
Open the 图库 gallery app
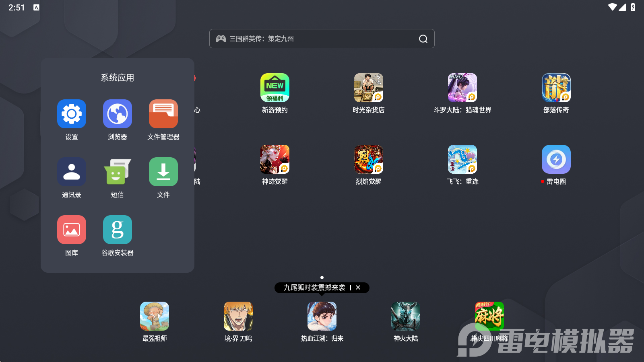(72, 230)
